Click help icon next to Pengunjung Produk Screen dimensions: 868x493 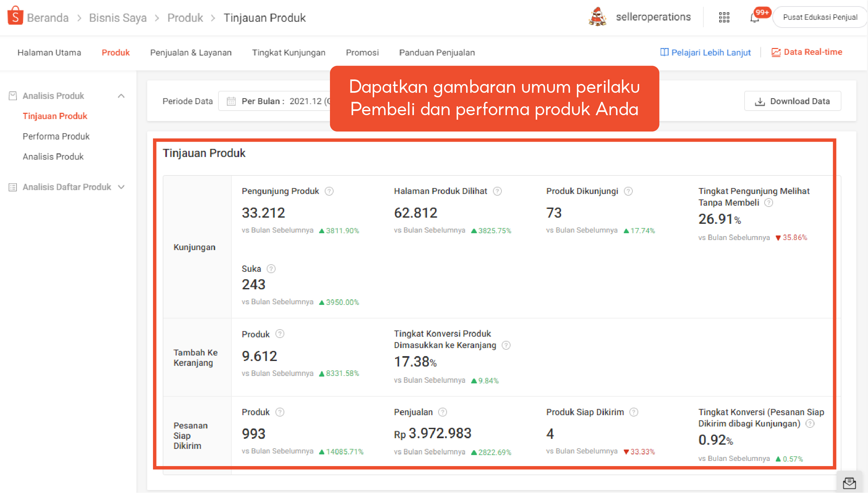pos(329,191)
